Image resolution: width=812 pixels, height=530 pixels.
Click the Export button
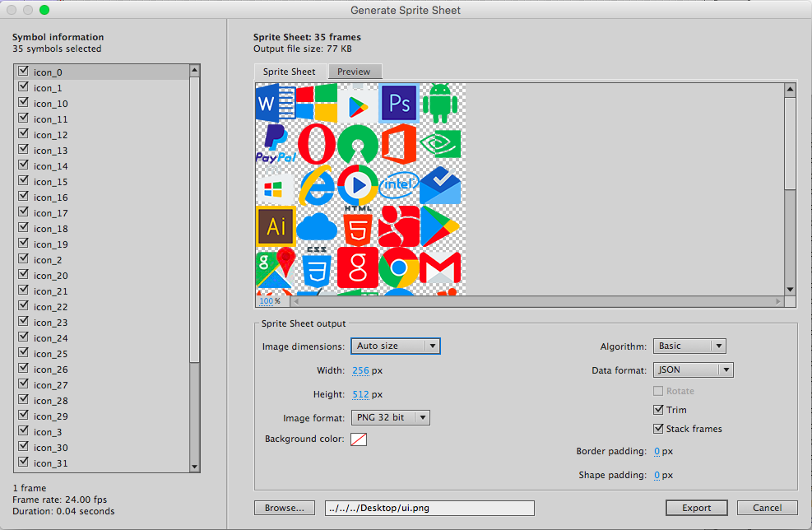697,508
